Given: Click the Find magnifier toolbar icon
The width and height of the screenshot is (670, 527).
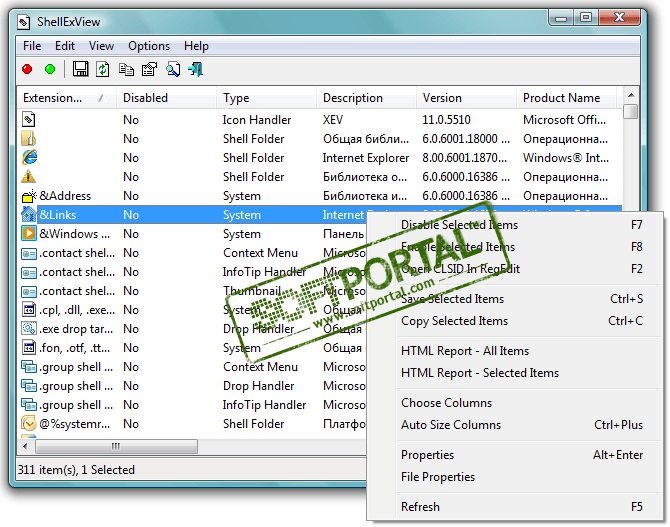Looking at the screenshot, I should [x=173, y=69].
